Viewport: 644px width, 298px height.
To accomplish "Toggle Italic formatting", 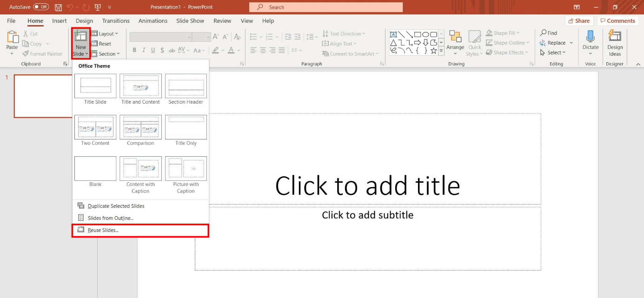I will 144,50.
